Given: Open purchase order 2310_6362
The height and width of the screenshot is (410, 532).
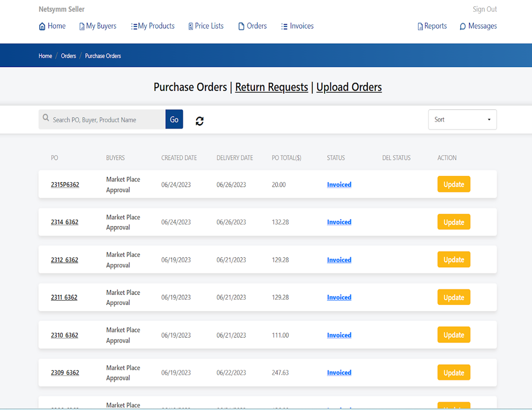Looking at the screenshot, I should point(65,335).
